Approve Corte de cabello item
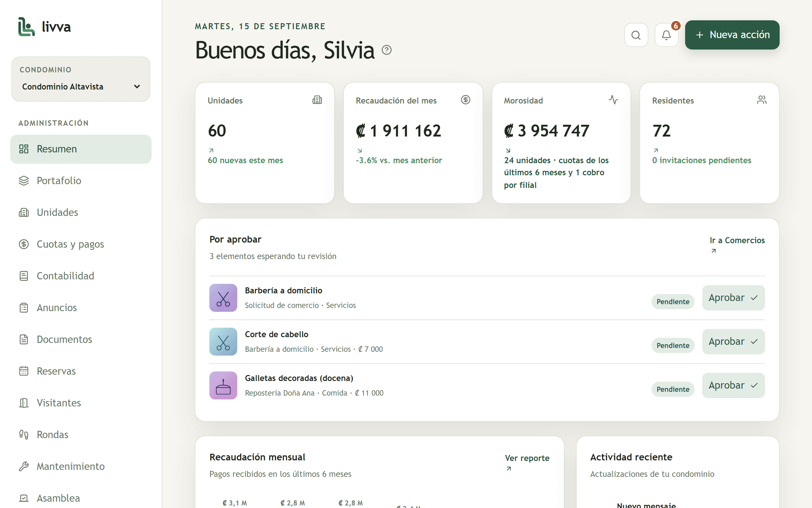Screen dimensions: 812x508 coord(733,342)
